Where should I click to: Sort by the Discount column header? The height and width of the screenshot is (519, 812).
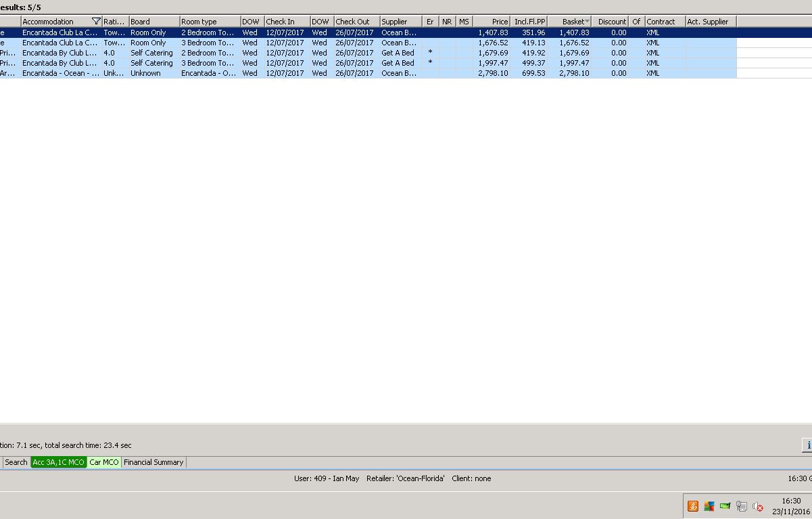point(611,22)
